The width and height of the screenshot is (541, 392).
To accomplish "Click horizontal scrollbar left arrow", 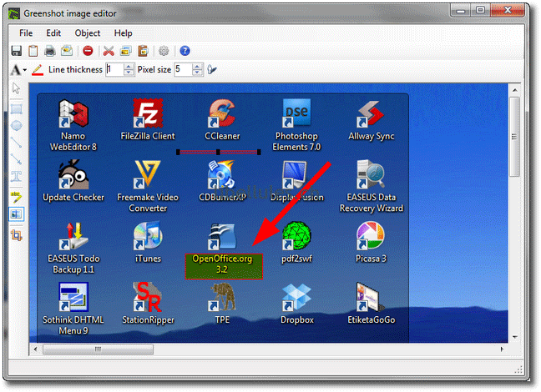I will (36, 349).
